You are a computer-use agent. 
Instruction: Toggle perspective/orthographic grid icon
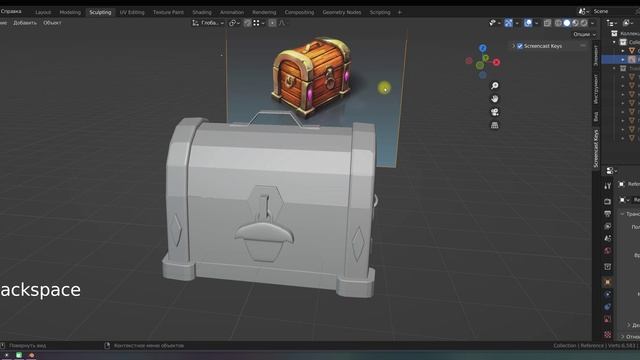point(495,125)
